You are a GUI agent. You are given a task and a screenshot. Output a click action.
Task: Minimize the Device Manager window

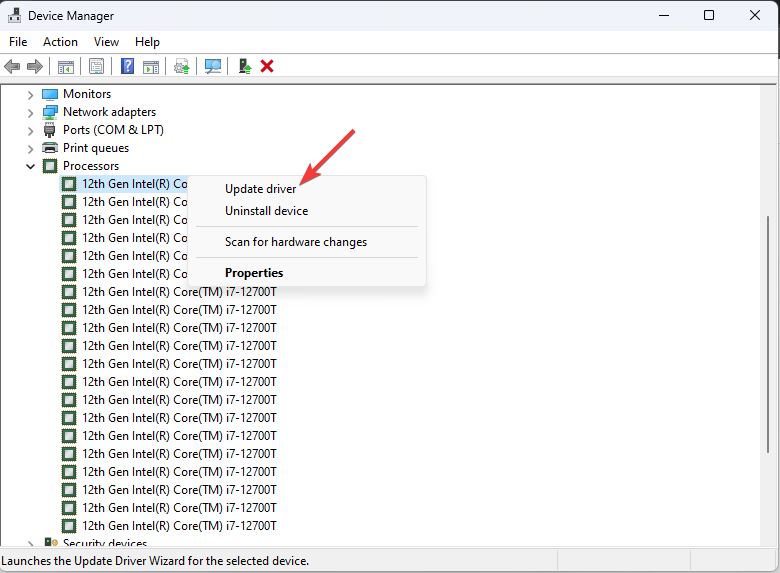pos(664,15)
